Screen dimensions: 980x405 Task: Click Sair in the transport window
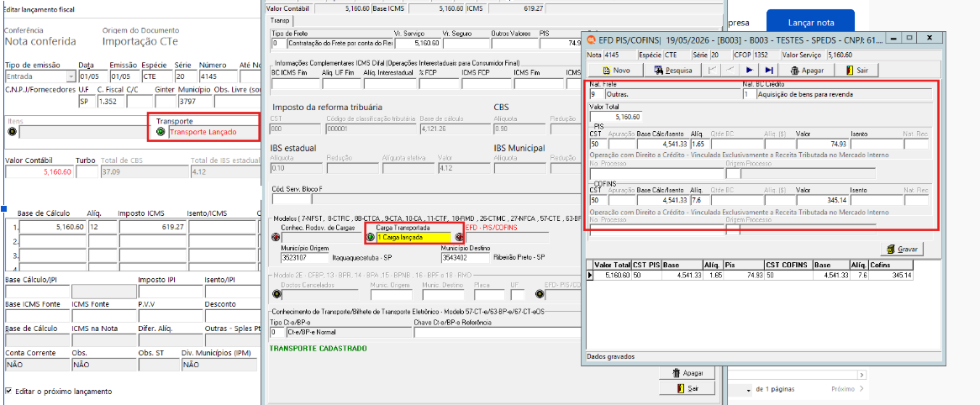coord(686,388)
